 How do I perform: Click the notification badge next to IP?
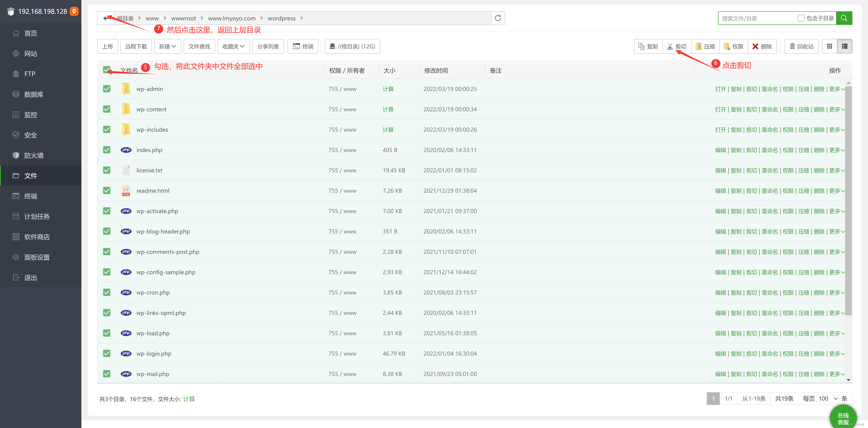pos(74,11)
